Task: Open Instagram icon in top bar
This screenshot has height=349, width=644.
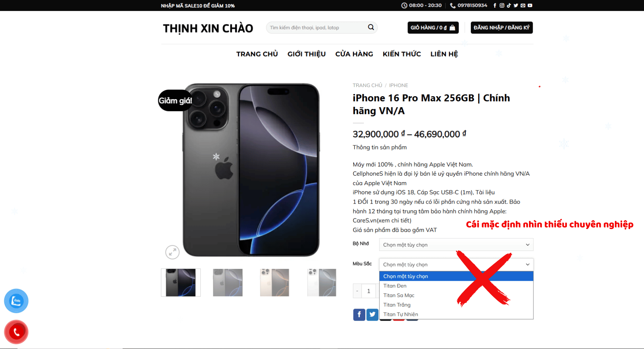Action: [x=502, y=5]
